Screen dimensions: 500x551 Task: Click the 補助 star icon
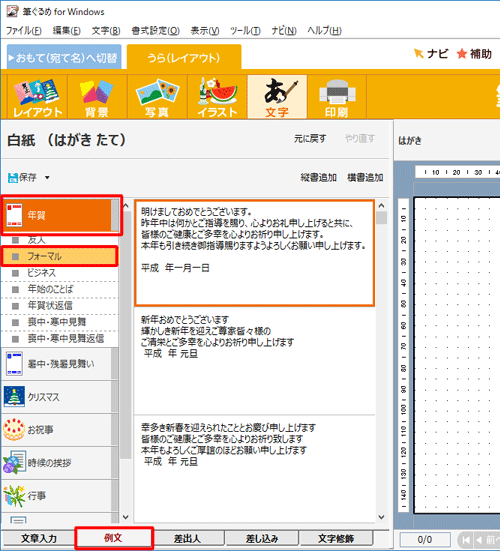462,54
